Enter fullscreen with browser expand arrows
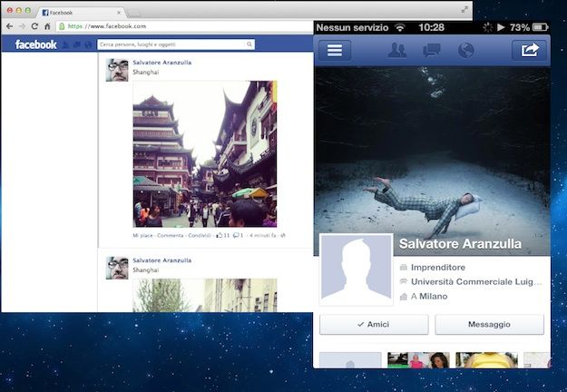Image resolution: width=567 pixels, height=392 pixels. tap(464, 10)
